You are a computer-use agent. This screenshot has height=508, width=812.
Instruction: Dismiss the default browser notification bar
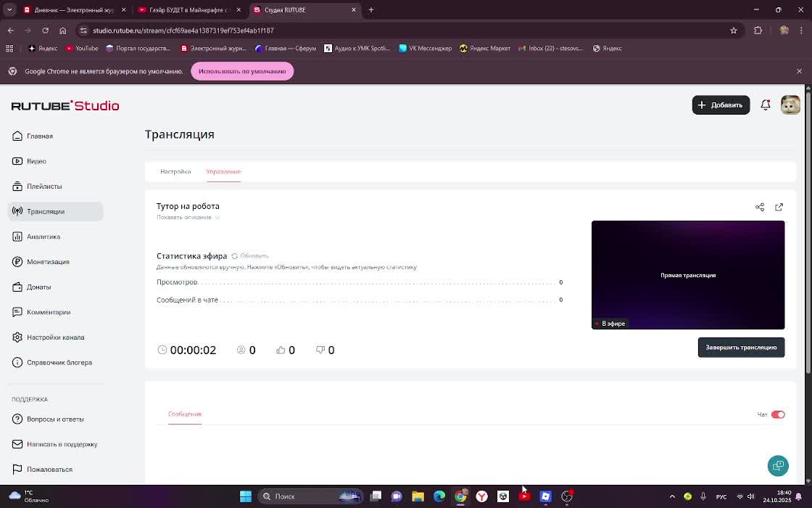pos(799,72)
